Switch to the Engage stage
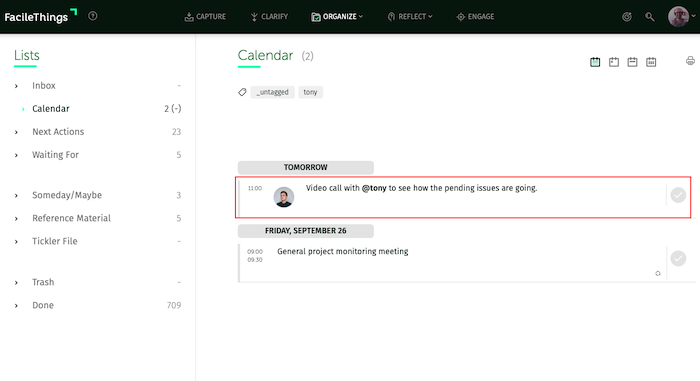The height and width of the screenshot is (381, 700). (x=475, y=17)
